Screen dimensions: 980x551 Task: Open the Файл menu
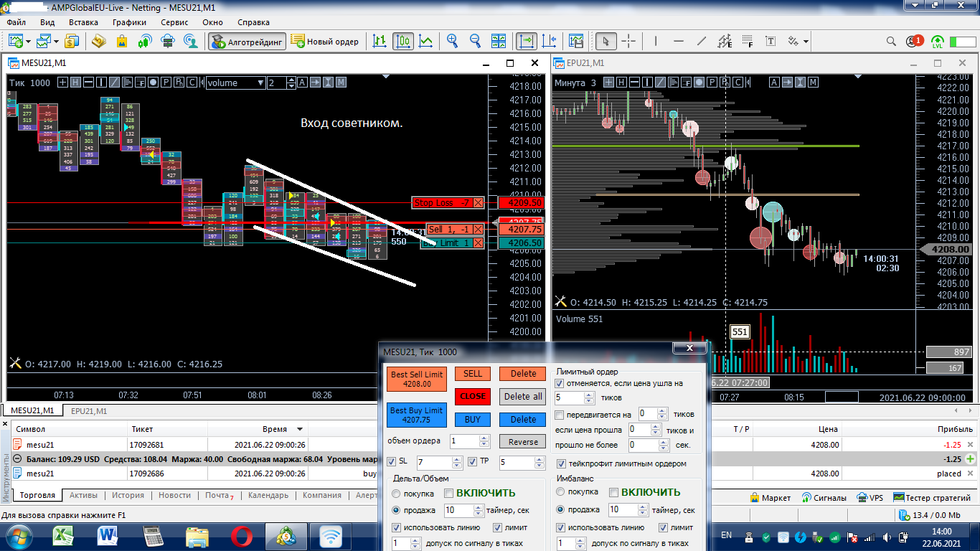pyautogui.click(x=17, y=22)
